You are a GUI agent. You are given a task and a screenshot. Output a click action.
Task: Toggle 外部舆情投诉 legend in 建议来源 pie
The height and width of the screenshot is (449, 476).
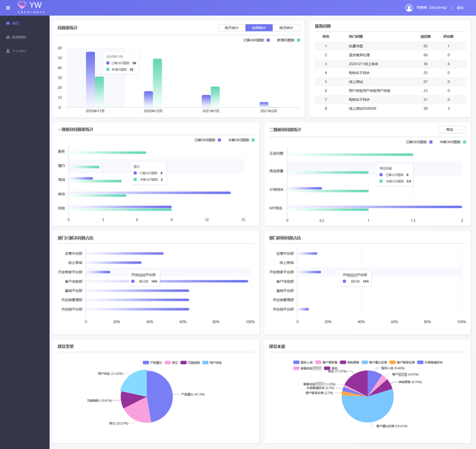pyautogui.click(x=430, y=362)
